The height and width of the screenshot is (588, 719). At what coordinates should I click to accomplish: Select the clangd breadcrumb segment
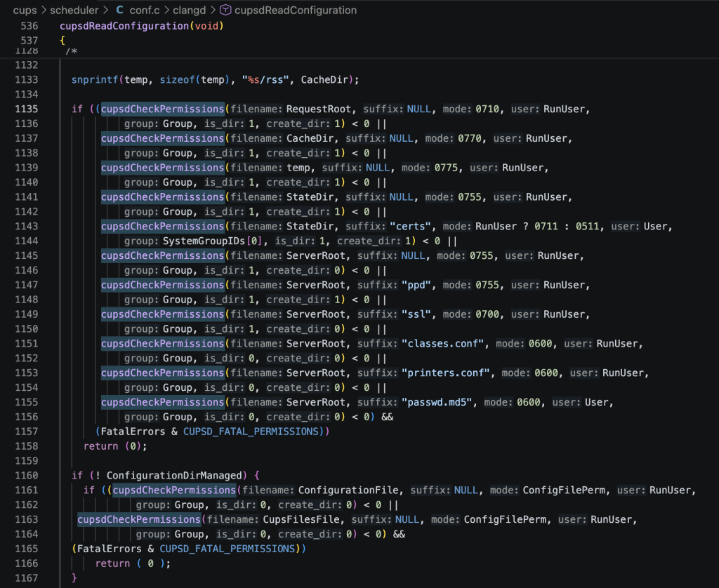click(190, 10)
